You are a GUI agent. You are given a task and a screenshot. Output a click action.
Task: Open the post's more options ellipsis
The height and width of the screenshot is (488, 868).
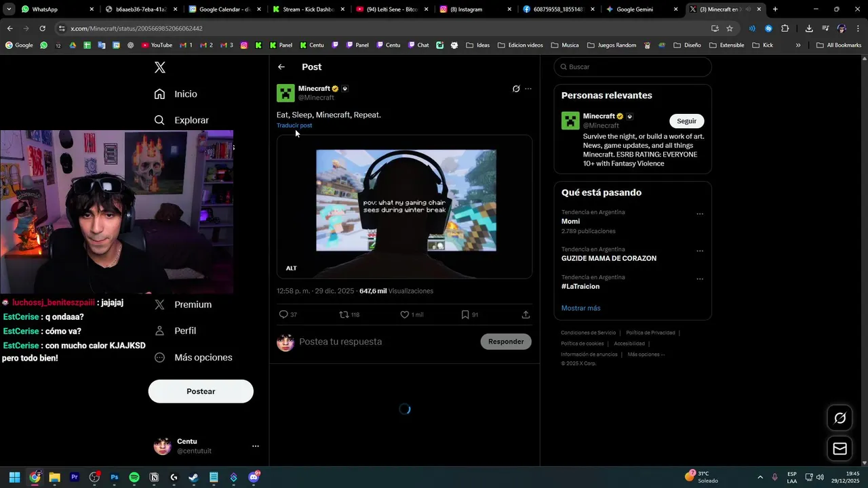[528, 89]
